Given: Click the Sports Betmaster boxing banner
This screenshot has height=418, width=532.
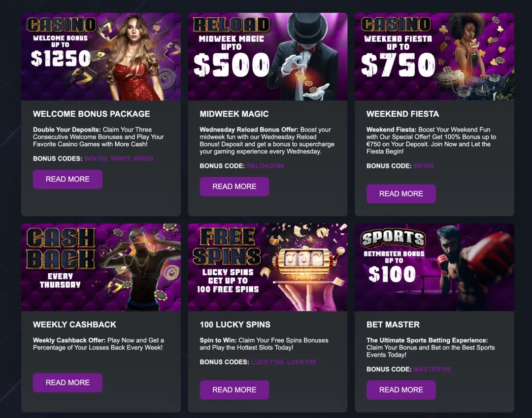Looking at the screenshot, I should [434, 267].
